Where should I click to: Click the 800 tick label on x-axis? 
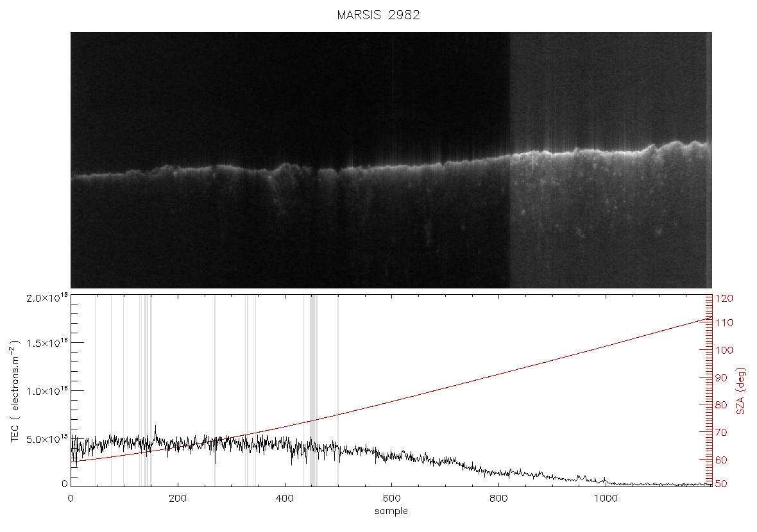click(498, 498)
